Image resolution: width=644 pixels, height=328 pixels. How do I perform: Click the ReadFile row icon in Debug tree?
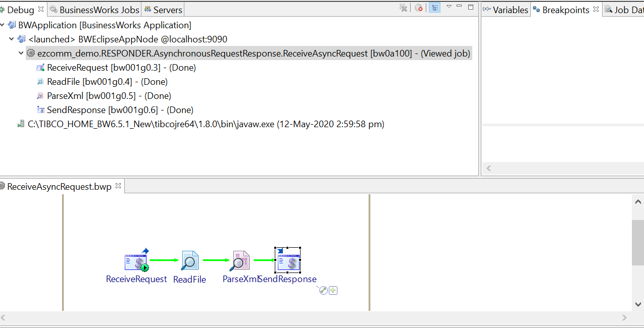40,81
